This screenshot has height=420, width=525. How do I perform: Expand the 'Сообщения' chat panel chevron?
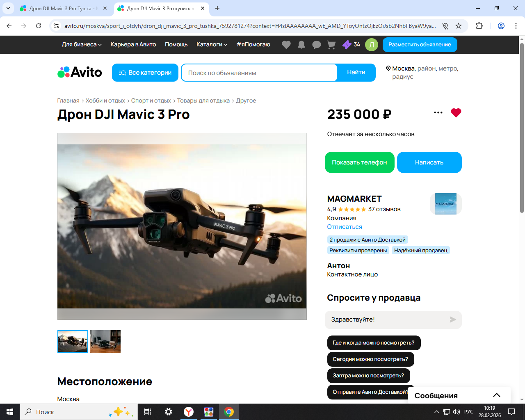[x=497, y=395]
